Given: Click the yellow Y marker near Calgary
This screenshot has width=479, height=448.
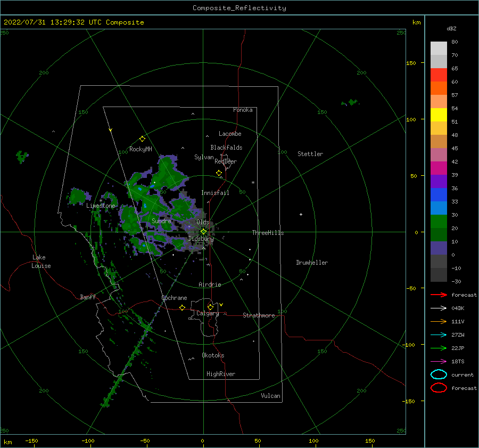Looking at the screenshot, I should click(221, 305).
